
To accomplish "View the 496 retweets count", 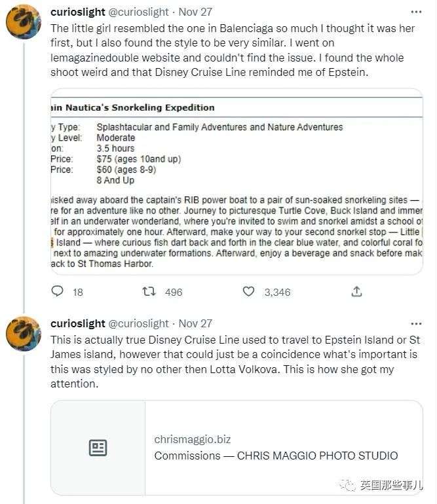I will tap(173, 292).
